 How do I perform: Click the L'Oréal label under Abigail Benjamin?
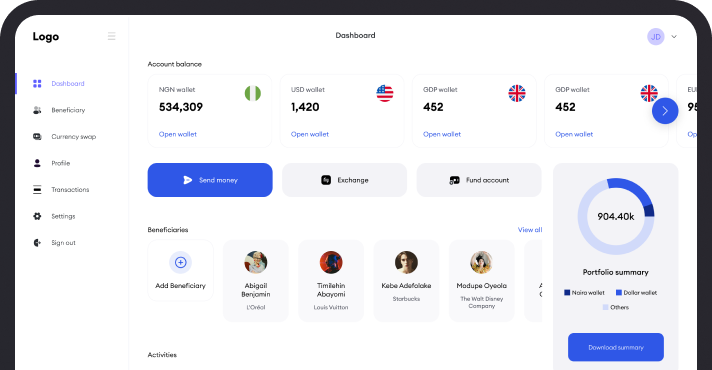click(256, 307)
